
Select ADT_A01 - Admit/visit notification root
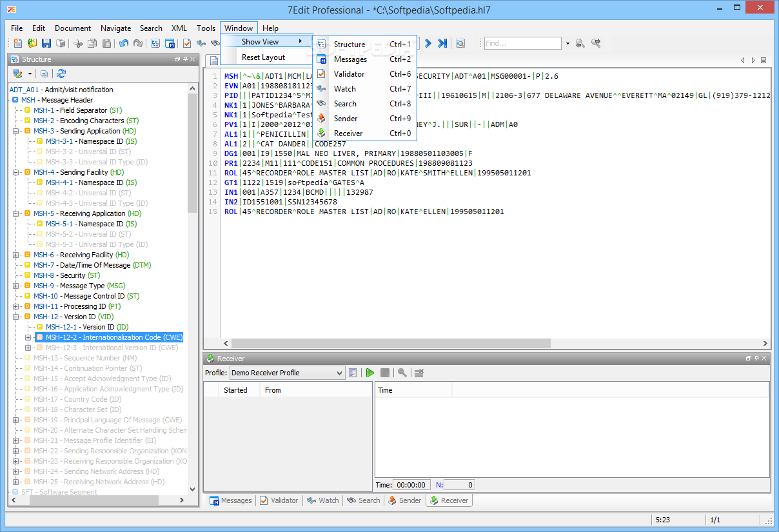coord(61,90)
